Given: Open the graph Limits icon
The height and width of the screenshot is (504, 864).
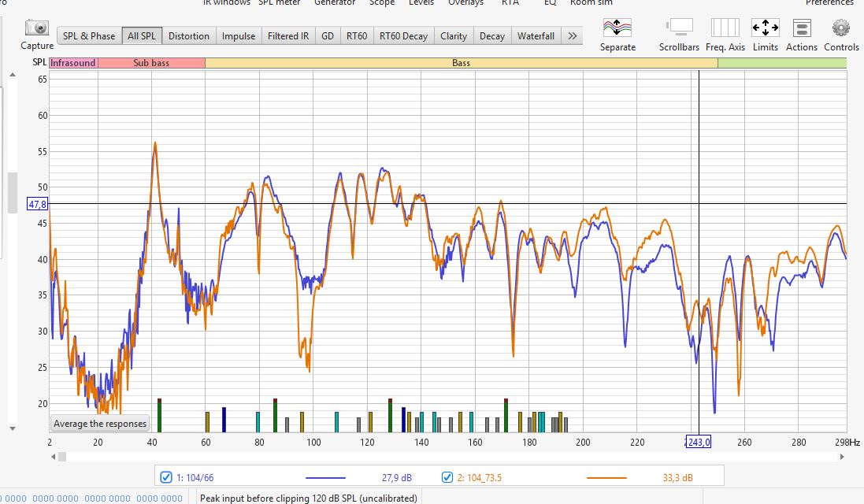Looking at the screenshot, I should [x=765, y=28].
